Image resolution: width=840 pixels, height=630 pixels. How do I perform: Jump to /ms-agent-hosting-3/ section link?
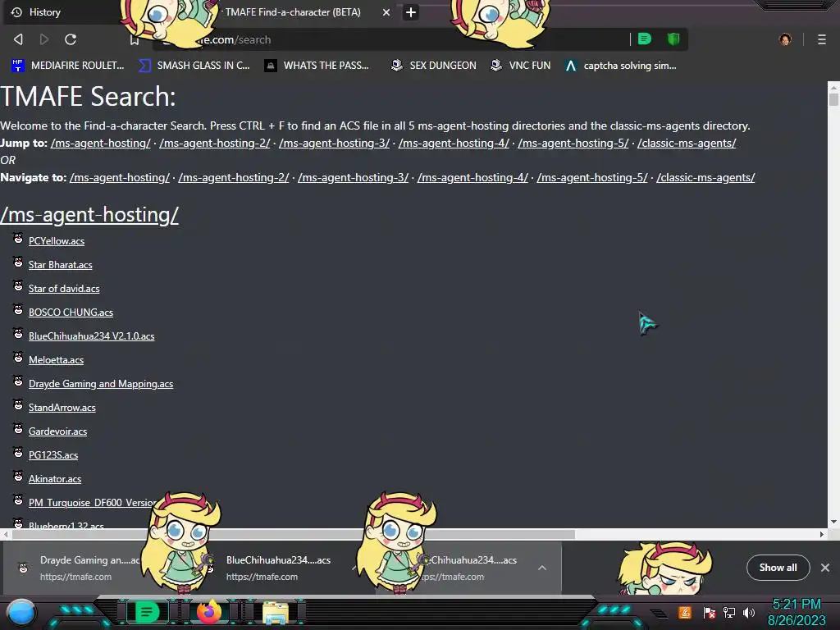tap(335, 143)
